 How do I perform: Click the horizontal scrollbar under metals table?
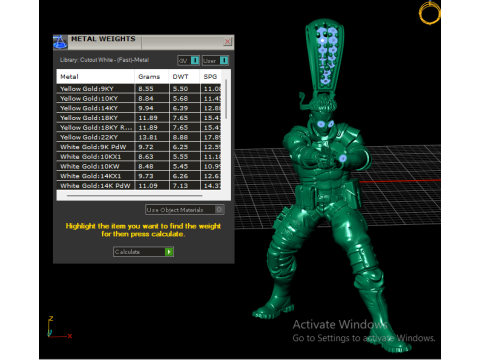[x=134, y=196]
